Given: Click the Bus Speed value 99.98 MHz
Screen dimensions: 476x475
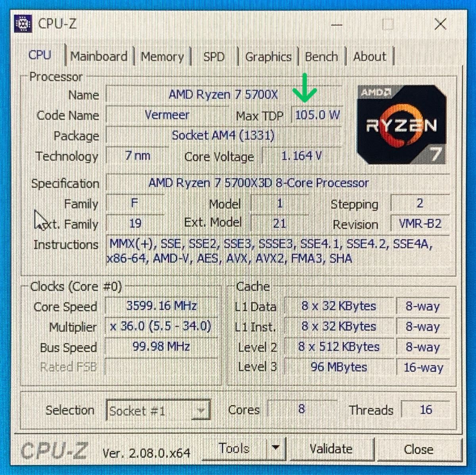Looking at the screenshot, I should click(161, 347).
